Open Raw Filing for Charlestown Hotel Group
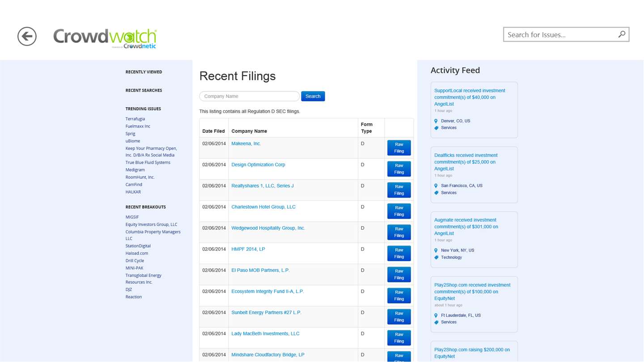 [x=399, y=211]
